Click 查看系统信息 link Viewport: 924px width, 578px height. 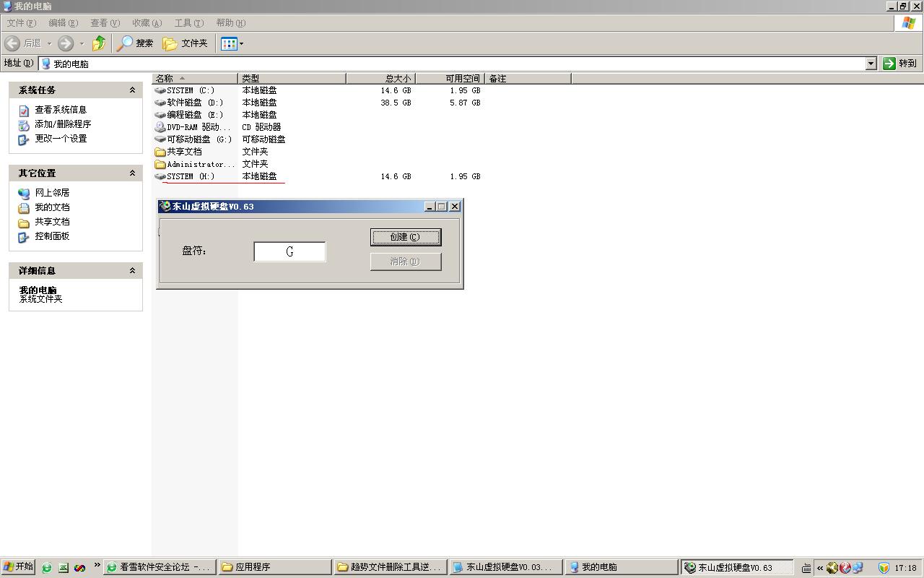[x=61, y=110]
